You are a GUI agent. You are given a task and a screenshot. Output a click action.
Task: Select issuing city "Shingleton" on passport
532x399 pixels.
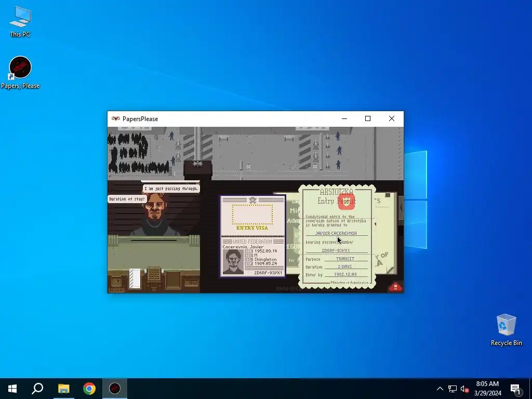click(265, 259)
